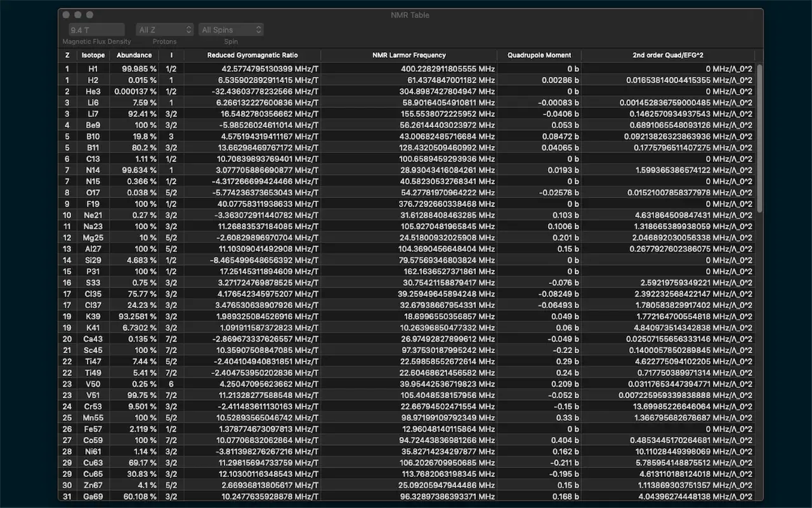This screenshot has width=812, height=508.
Task: Sort the table by the Z column header
Action: (67, 55)
